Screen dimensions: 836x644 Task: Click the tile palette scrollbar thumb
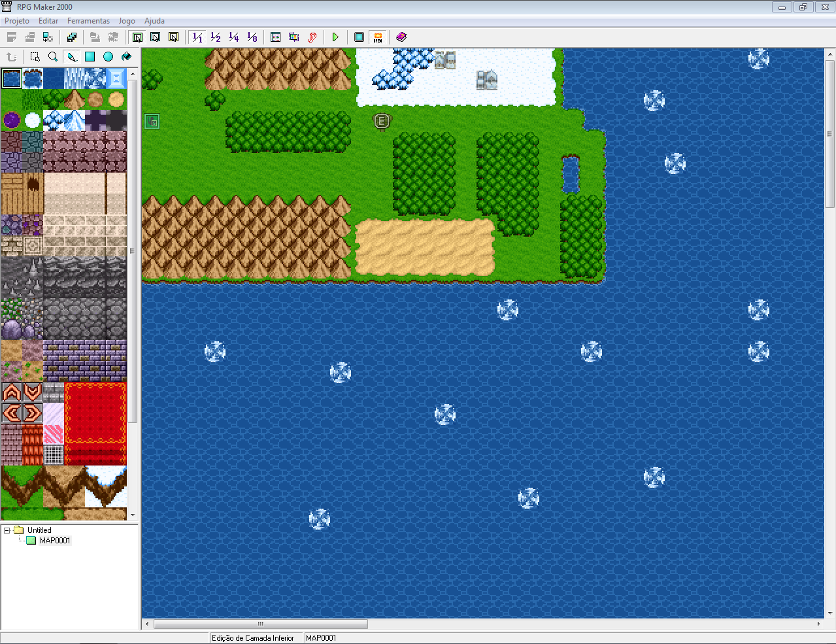(x=133, y=251)
